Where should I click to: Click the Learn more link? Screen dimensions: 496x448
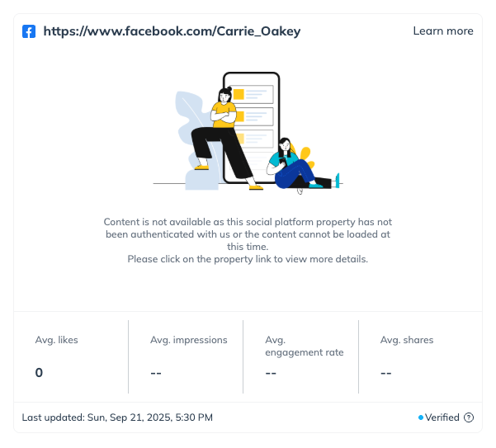(443, 31)
